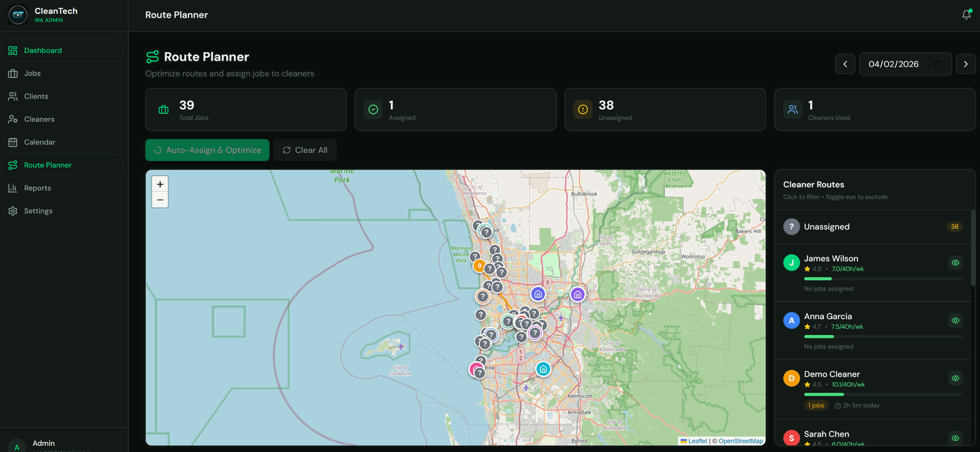
Task: Click Auto-Assign & Optimize button
Action: pos(207,150)
